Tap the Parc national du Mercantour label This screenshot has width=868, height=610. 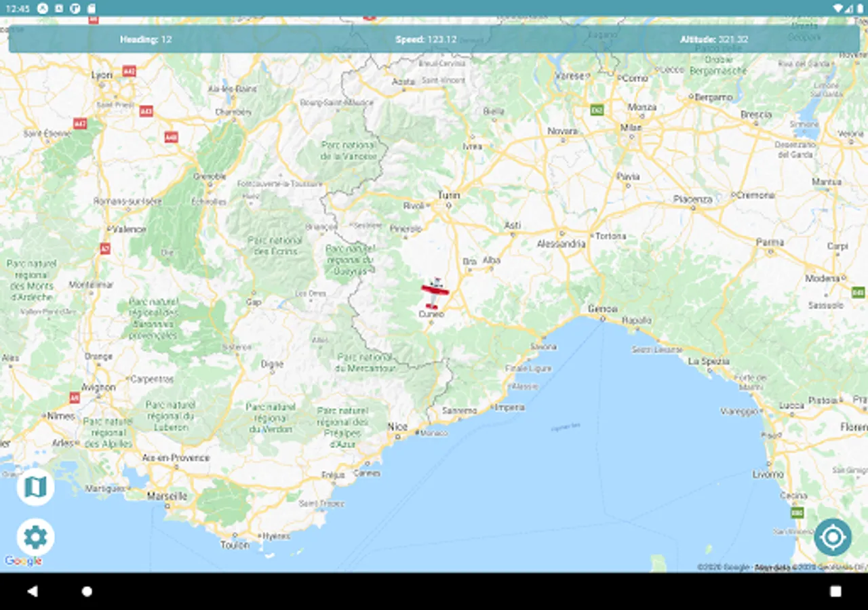coord(367,363)
